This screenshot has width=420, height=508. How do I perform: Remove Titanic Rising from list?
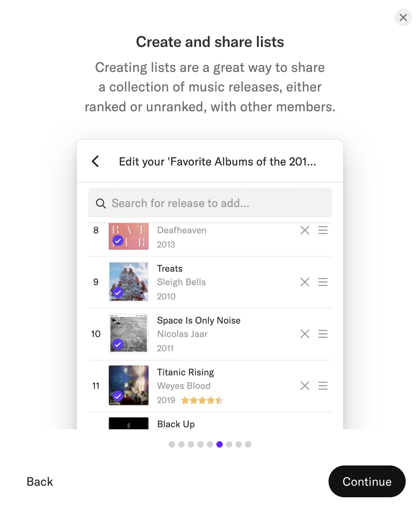pyautogui.click(x=305, y=386)
